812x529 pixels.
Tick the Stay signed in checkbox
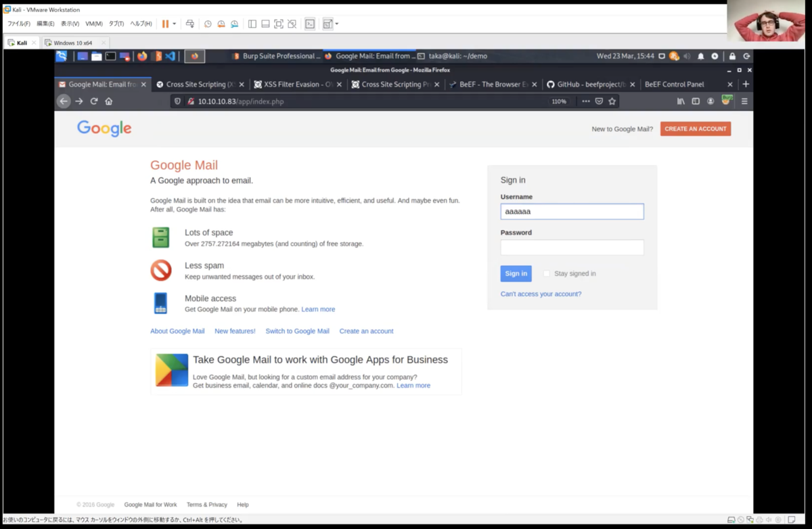click(x=547, y=273)
